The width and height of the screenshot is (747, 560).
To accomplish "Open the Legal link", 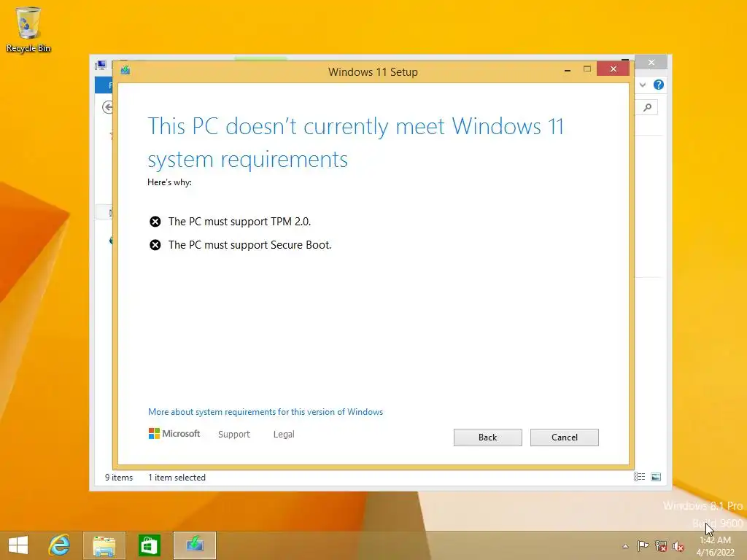I will pyautogui.click(x=284, y=435).
